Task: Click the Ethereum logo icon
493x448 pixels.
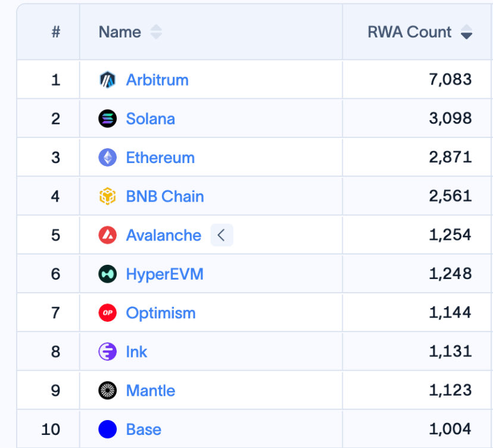Action: point(108,158)
